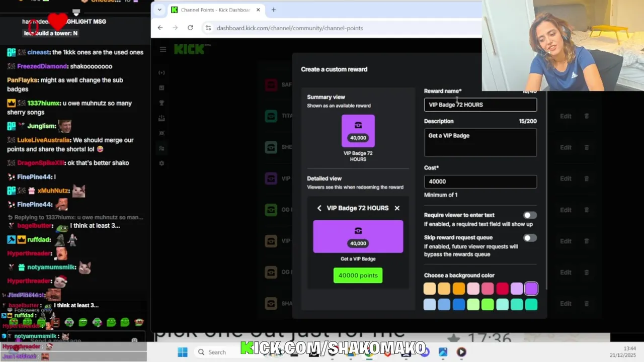Image resolution: width=644 pixels, height=362 pixels.
Task: Open the Windows Start menu
Action: [x=183, y=352]
